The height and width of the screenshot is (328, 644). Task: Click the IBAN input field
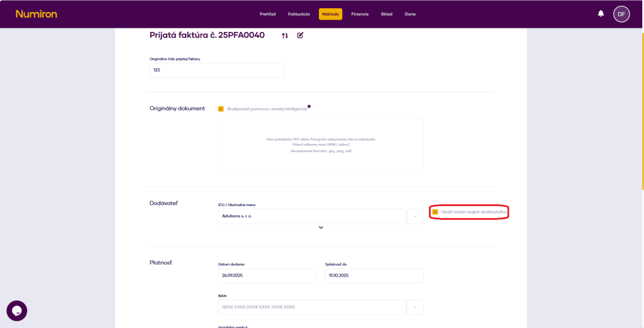pyautogui.click(x=312, y=307)
